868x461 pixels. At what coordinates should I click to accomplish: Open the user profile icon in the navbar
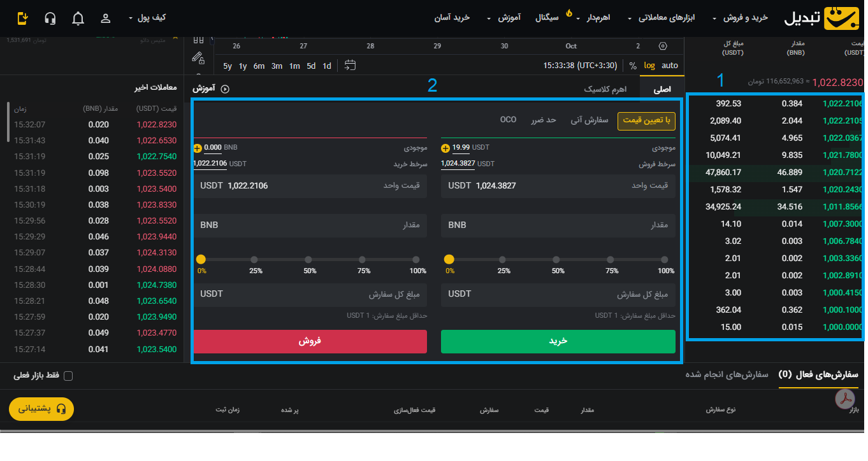(x=105, y=18)
